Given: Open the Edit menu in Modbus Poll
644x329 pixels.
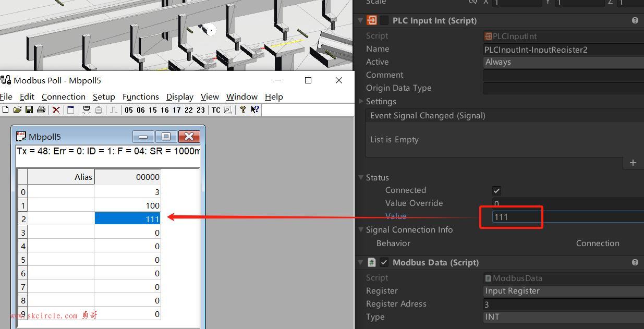Looking at the screenshot, I should (x=27, y=96).
